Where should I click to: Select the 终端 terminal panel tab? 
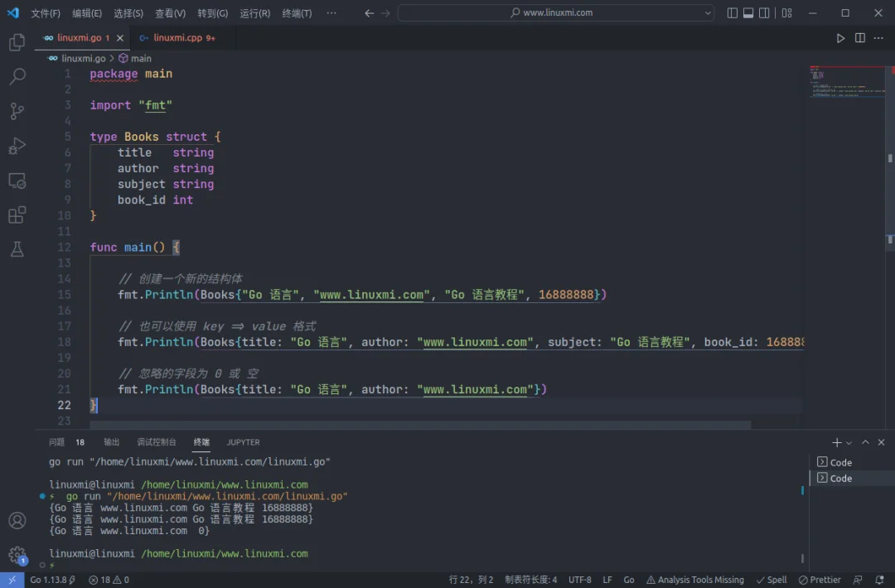(x=201, y=442)
